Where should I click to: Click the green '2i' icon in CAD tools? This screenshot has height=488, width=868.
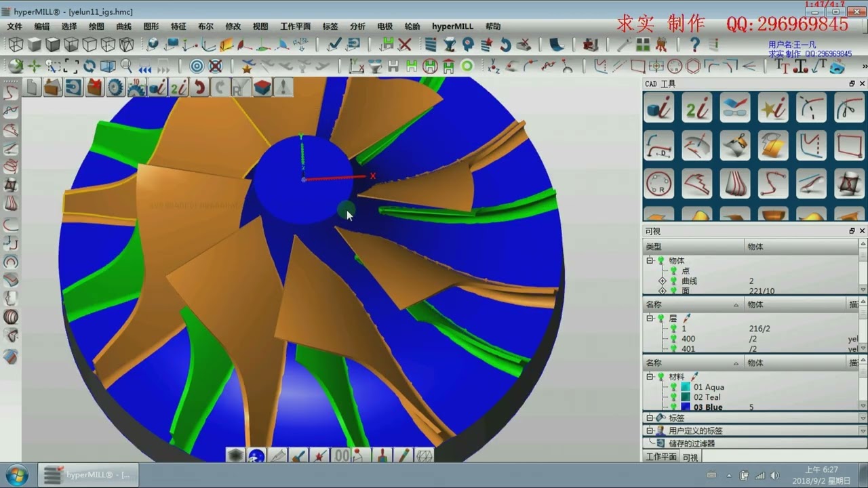point(696,108)
